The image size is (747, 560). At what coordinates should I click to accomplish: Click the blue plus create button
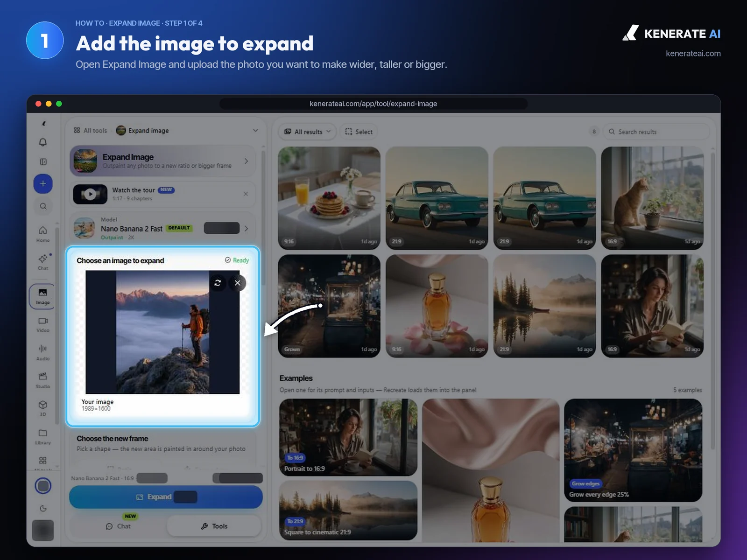tap(43, 183)
